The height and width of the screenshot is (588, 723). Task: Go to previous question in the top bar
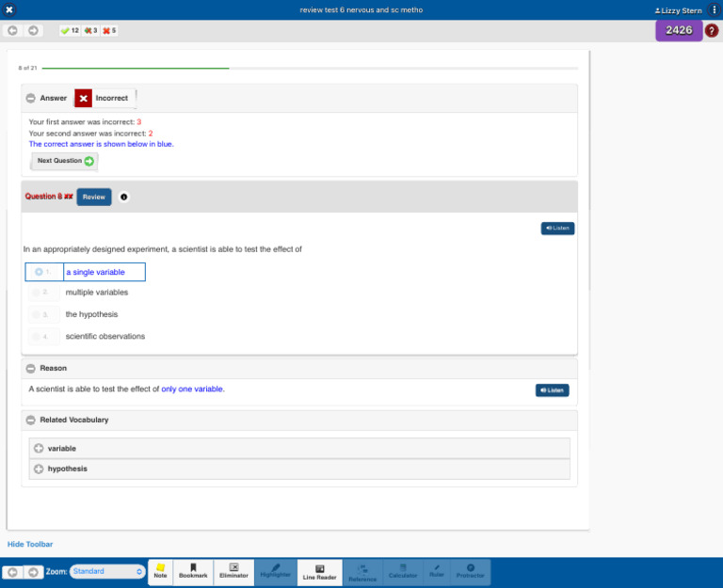pos(12,30)
